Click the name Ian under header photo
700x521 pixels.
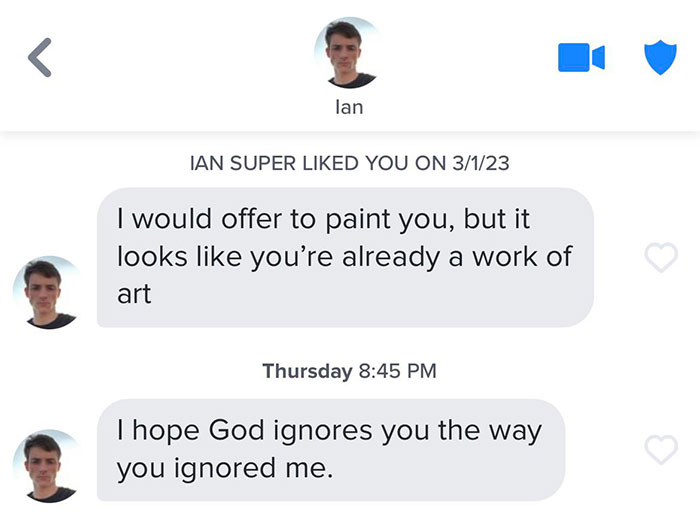(349, 107)
